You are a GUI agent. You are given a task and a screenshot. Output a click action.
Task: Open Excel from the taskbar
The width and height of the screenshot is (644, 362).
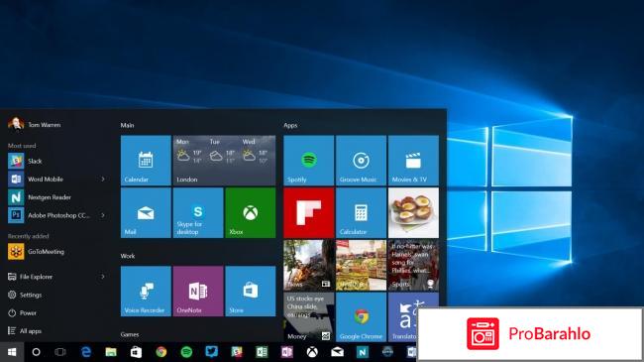[262, 352]
